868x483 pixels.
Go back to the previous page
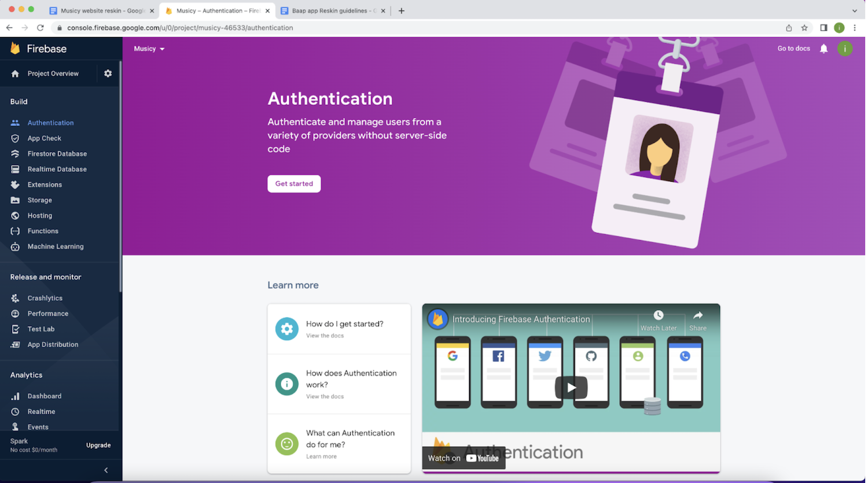pos(9,28)
